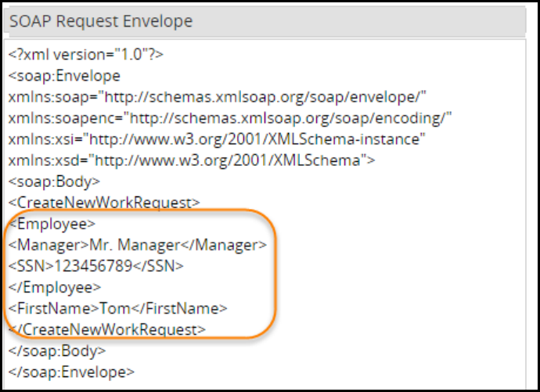
Task: Click the opening soap:Body tag
Action: 55,182
